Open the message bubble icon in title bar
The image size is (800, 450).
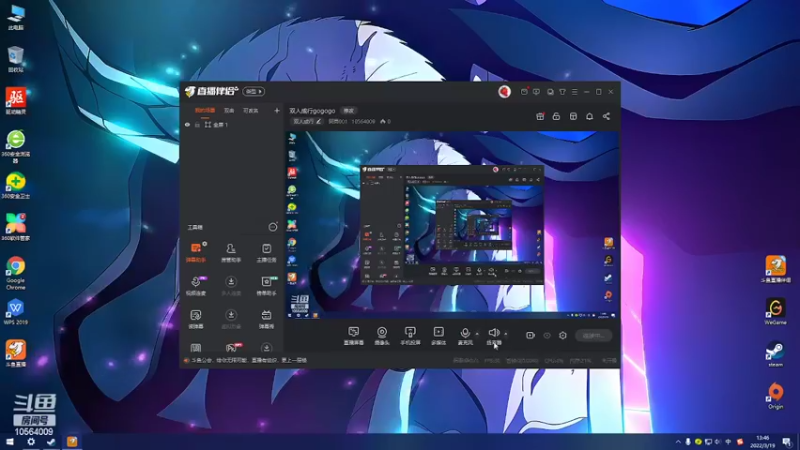coord(536,92)
